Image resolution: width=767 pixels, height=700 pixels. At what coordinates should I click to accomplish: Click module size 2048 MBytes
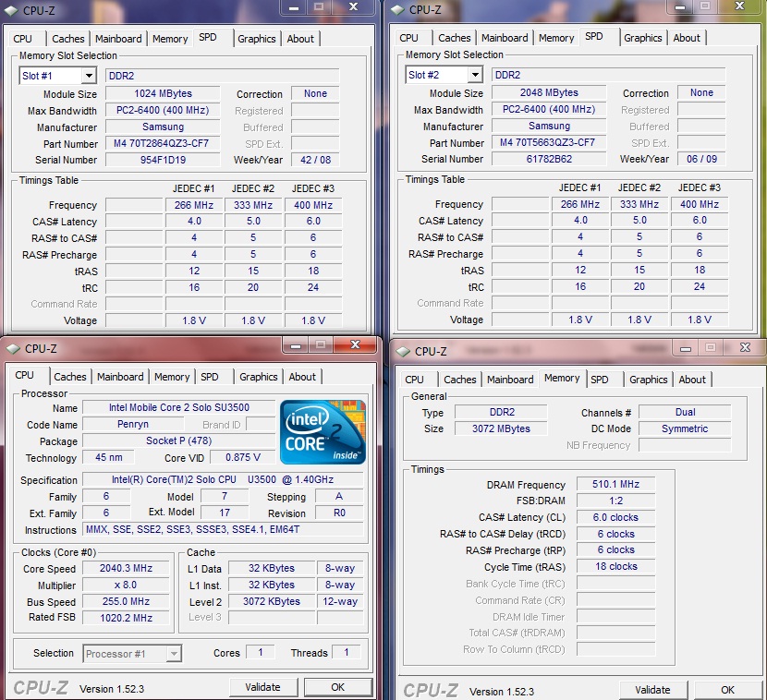pyautogui.click(x=548, y=92)
